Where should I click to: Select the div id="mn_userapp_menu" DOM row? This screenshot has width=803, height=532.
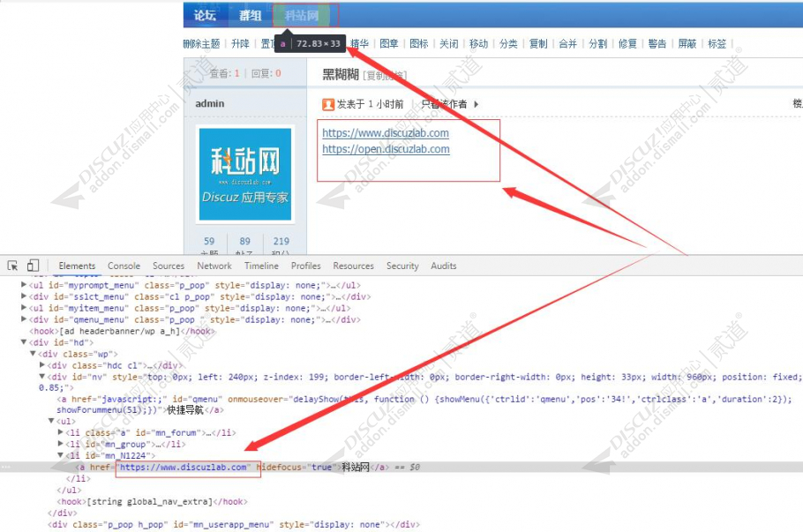click(234, 525)
